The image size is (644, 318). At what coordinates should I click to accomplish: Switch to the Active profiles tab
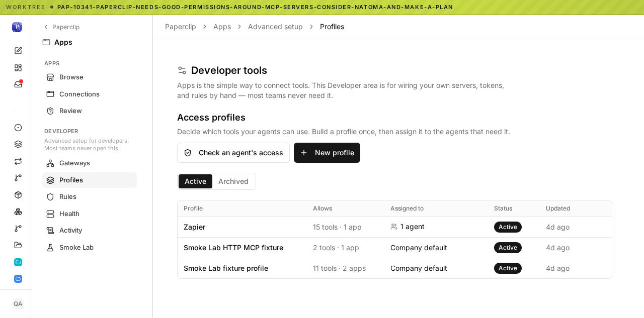195,181
